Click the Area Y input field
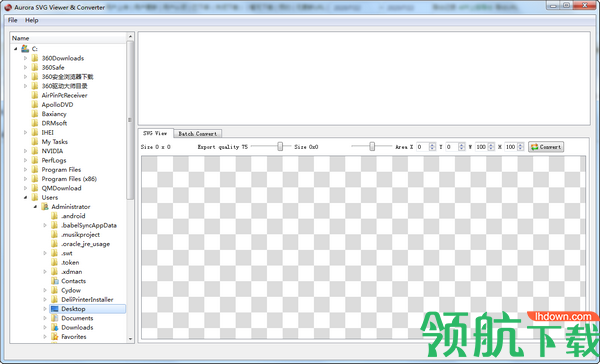 452,147
